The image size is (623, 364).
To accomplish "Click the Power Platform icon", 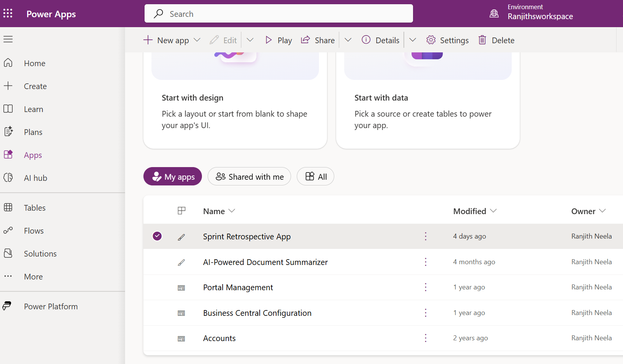I will [x=8, y=306].
